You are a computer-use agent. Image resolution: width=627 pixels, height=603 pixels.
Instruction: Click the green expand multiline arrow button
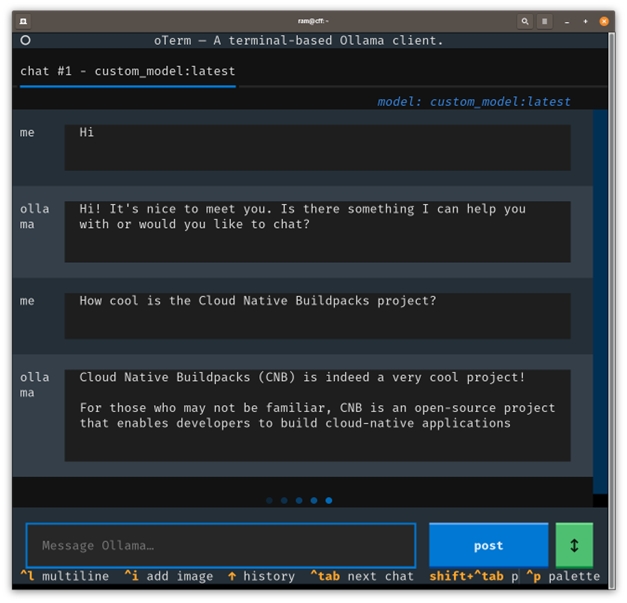(574, 545)
